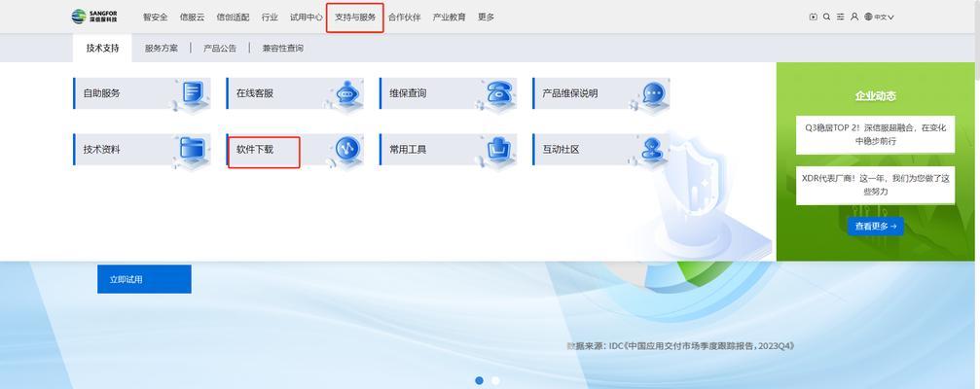Open the 常用工具 toolbox icon
This screenshot has height=389, width=980.
click(500, 150)
